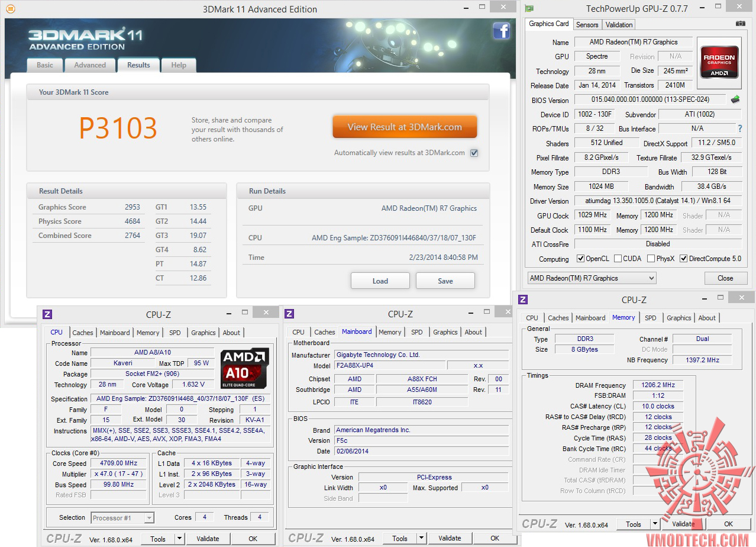
Task: Click Validate in the Mainboard CPU-Z window
Action: 450,538
